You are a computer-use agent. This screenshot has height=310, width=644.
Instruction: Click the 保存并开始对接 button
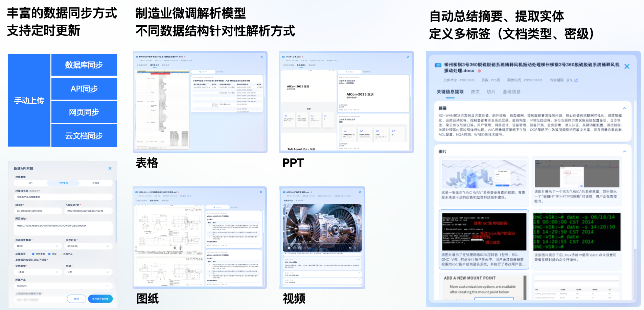click(x=100, y=299)
